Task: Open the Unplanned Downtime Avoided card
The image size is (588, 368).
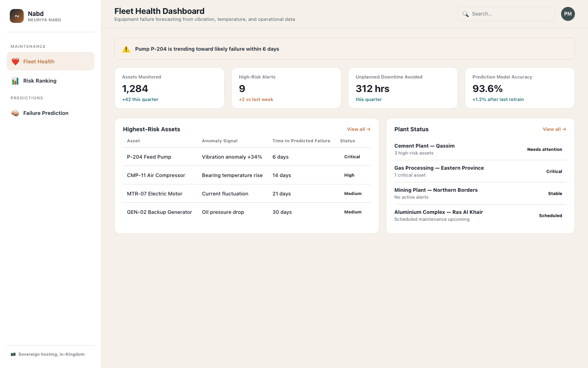Action: (403, 88)
